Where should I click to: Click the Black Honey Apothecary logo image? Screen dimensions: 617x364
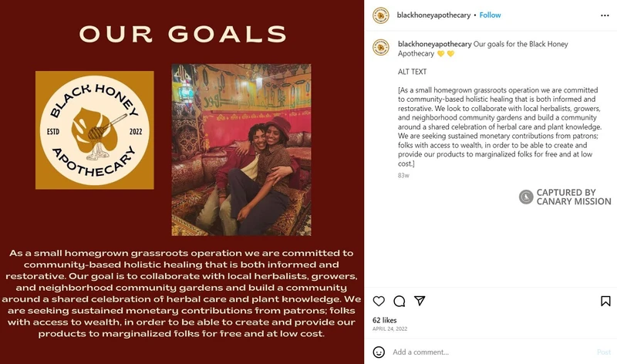(x=94, y=130)
